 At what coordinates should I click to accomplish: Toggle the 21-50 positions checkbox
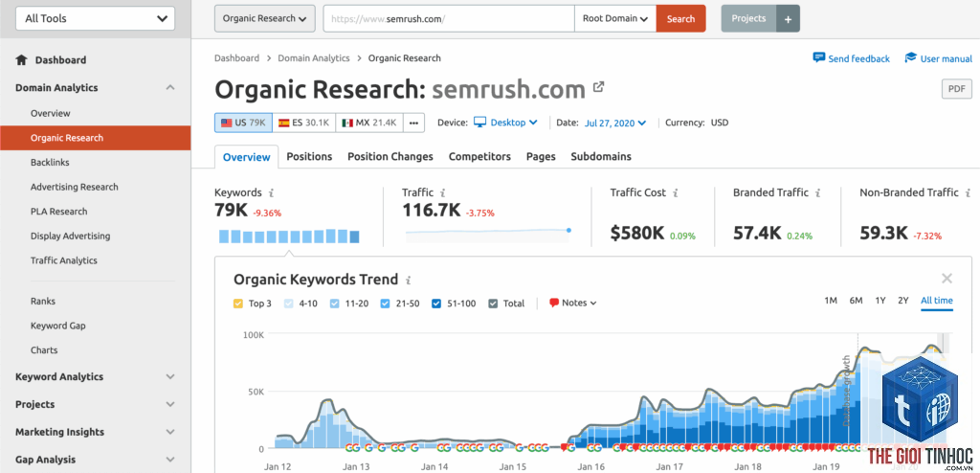pos(385,304)
